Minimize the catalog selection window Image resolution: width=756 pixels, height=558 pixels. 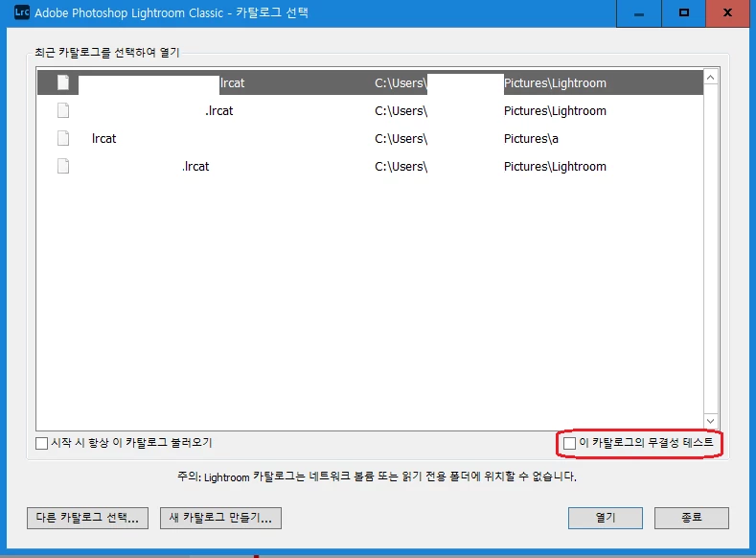639,13
